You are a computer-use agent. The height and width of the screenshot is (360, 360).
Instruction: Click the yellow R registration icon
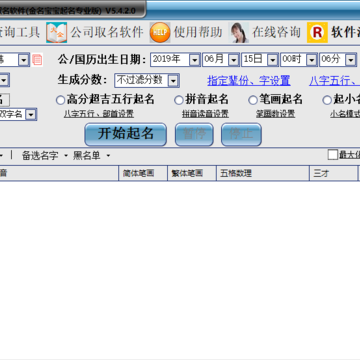pyautogui.click(x=317, y=32)
